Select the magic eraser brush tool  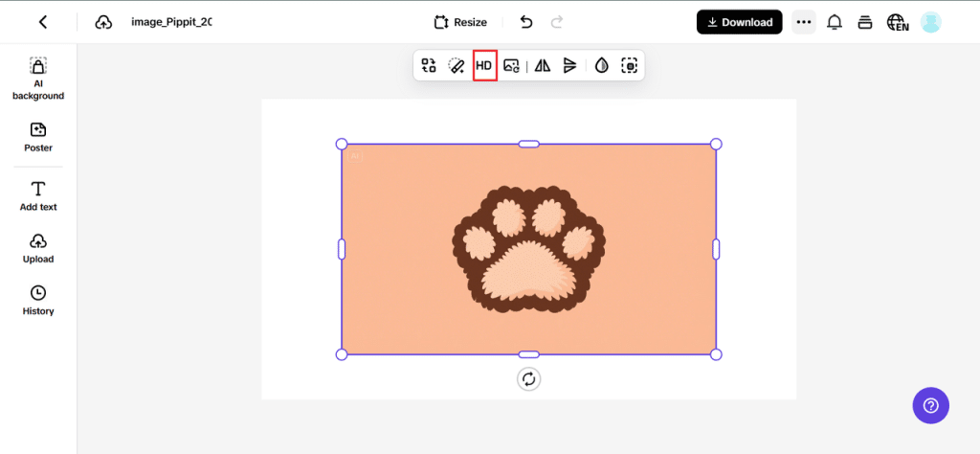(457, 66)
